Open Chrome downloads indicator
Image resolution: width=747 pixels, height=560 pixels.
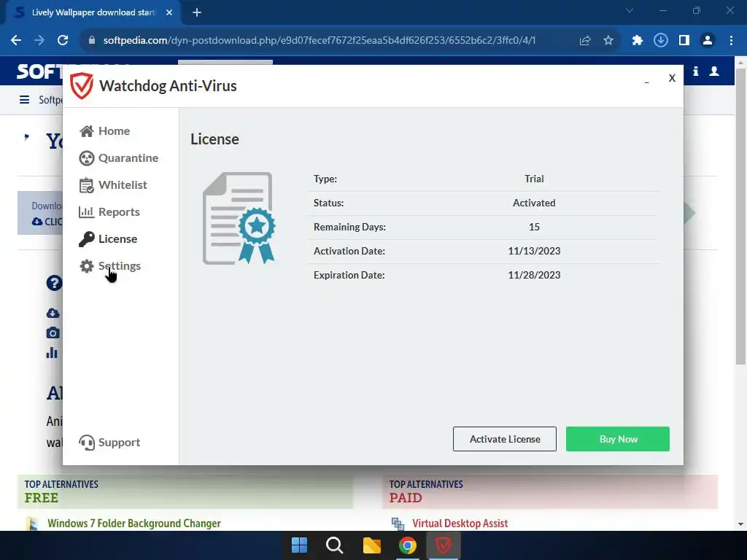pos(661,41)
